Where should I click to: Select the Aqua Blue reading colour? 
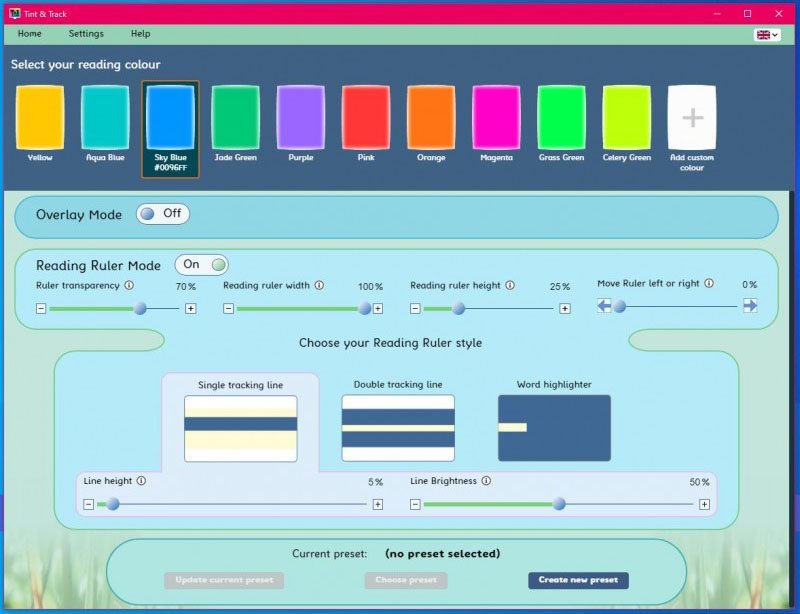[105, 118]
